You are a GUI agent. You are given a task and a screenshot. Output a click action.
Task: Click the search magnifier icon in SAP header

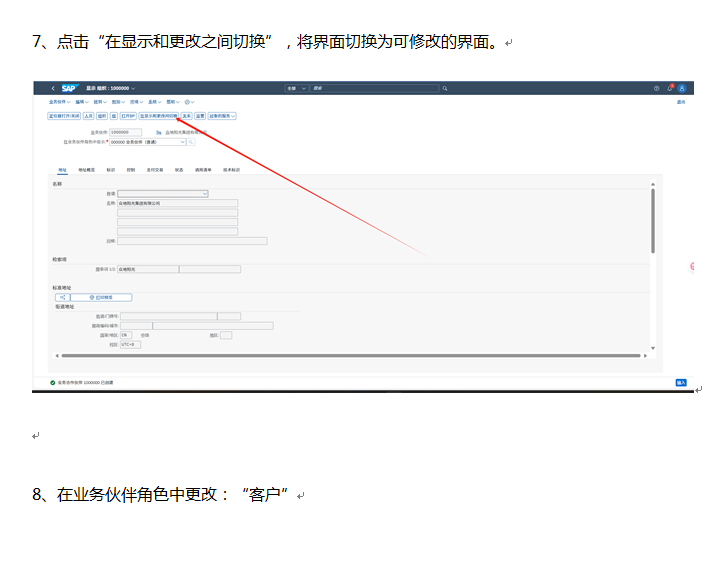(444, 88)
